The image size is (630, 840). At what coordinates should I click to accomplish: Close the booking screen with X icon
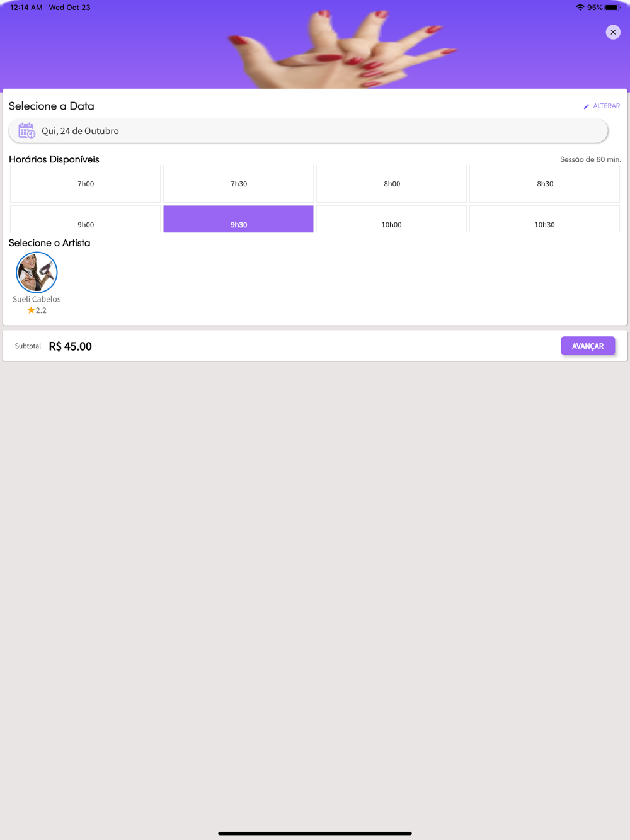pos(613,32)
